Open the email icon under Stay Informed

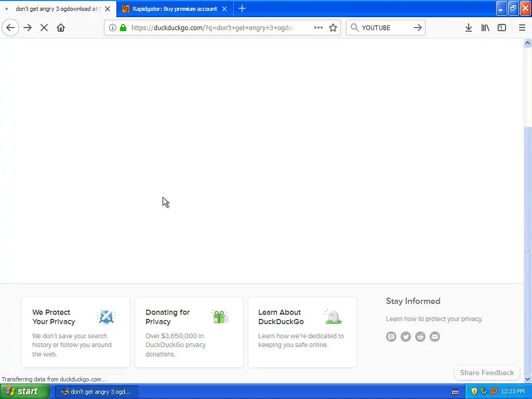[435, 337]
